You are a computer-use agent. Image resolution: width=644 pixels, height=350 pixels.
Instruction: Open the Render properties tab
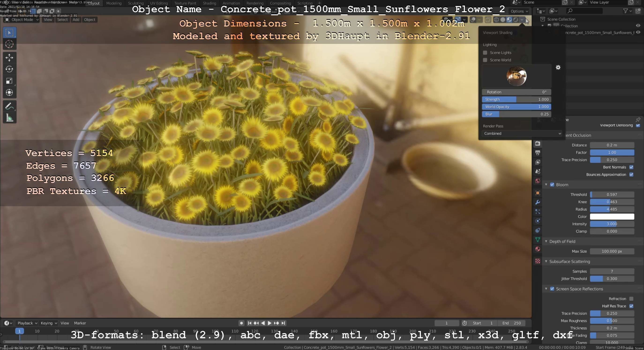538,143
